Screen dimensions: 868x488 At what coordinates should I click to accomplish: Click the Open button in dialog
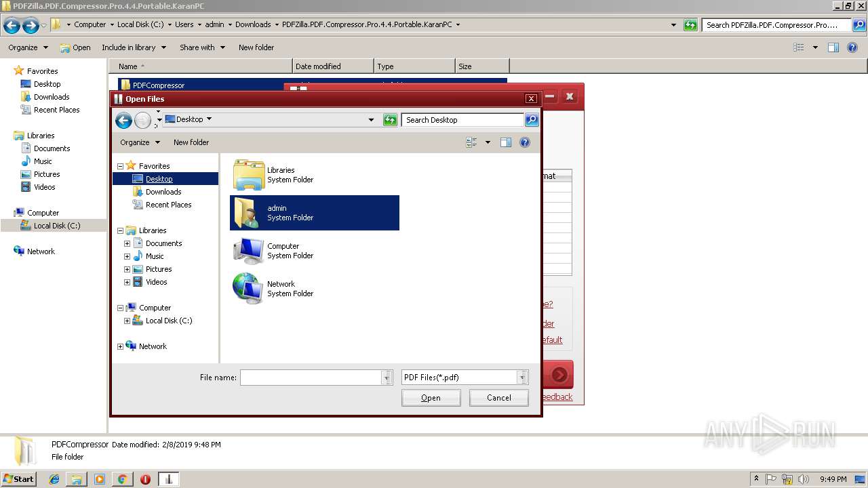[431, 398]
